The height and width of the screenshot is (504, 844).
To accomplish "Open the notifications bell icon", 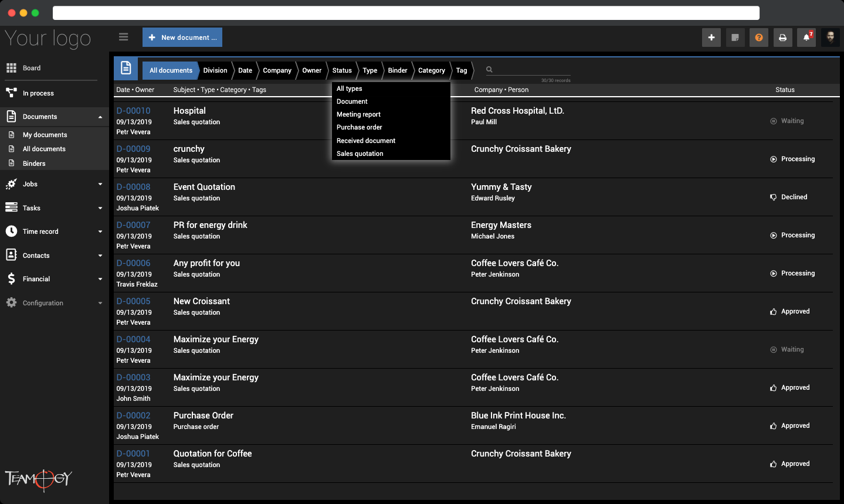I will [806, 38].
